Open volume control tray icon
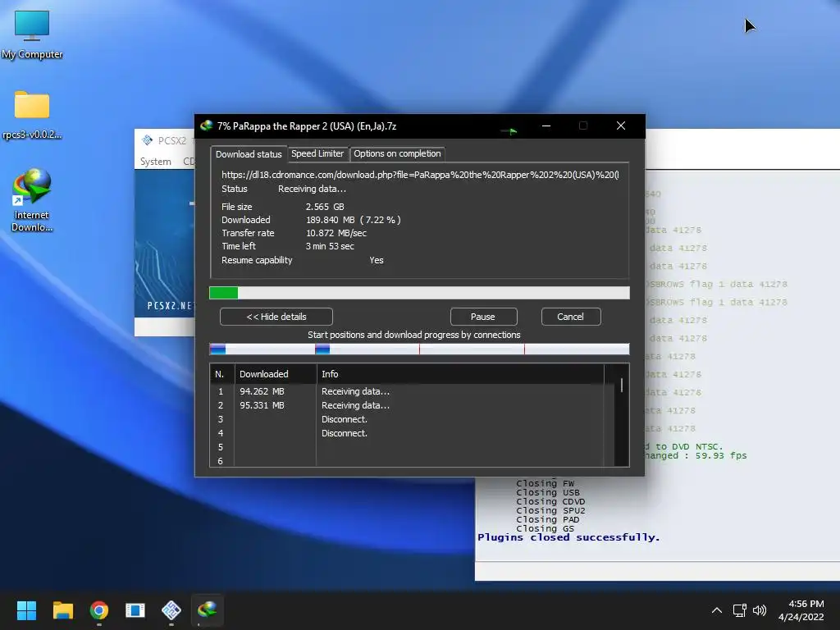Image resolution: width=840 pixels, height=630 pixels. [760, 610]
